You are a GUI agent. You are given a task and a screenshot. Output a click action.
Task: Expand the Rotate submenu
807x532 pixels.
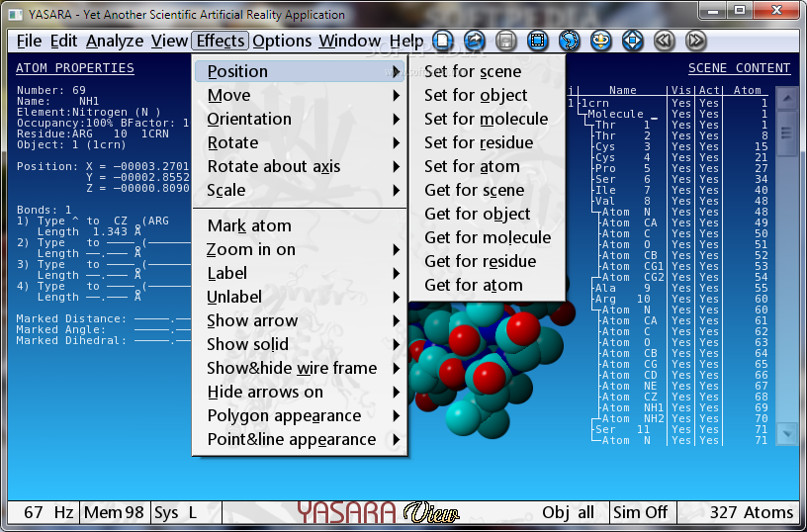300,142
